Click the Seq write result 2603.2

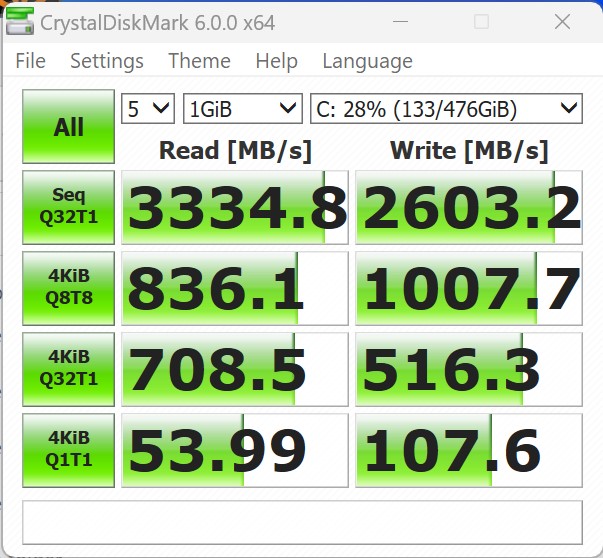[469, 207]
